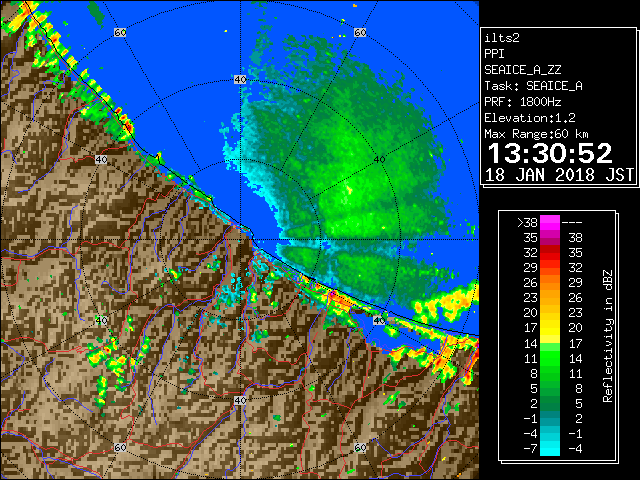Click the "40" range label due south
This screenshot has width=640, height=480.
click(240, 400)
